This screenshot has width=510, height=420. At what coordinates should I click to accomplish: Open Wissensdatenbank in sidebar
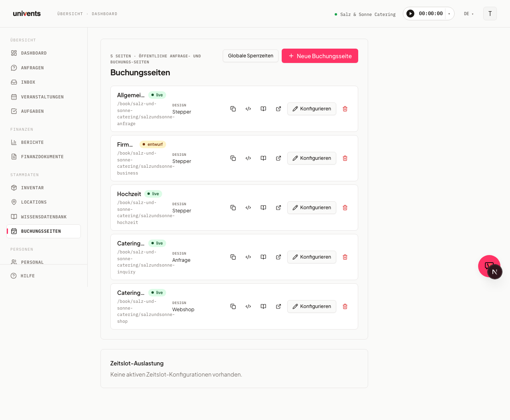pos(44,217)
